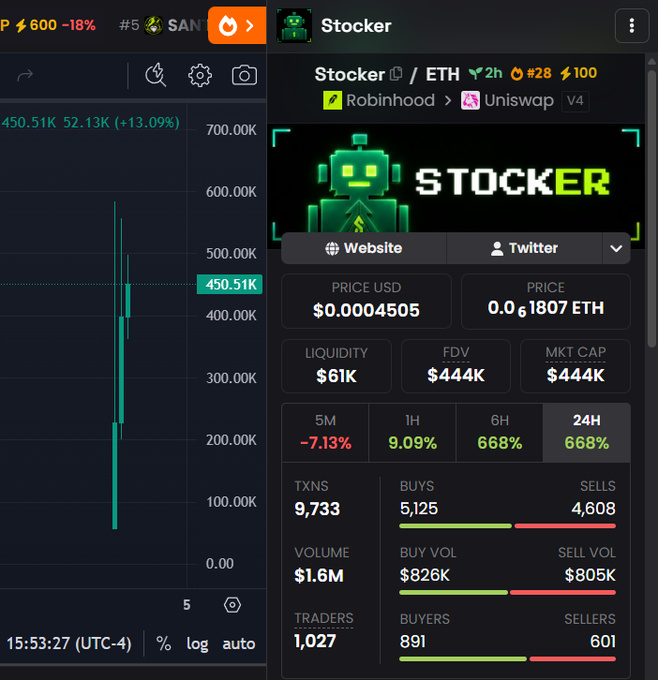Click the PRICE USD $0.0004505 box
Screen dimensions: 658x680
coord(366,301)
